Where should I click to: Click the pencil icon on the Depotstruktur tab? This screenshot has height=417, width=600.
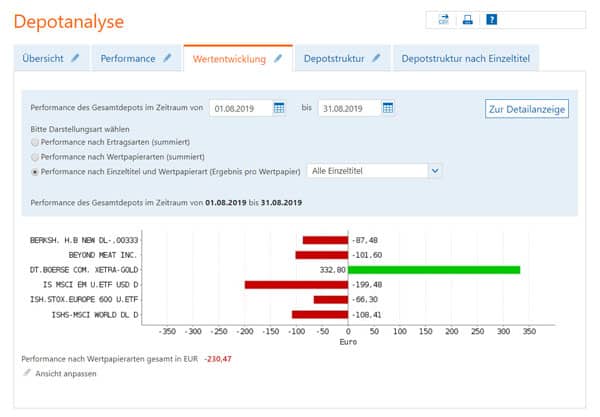tap(377, 58)
